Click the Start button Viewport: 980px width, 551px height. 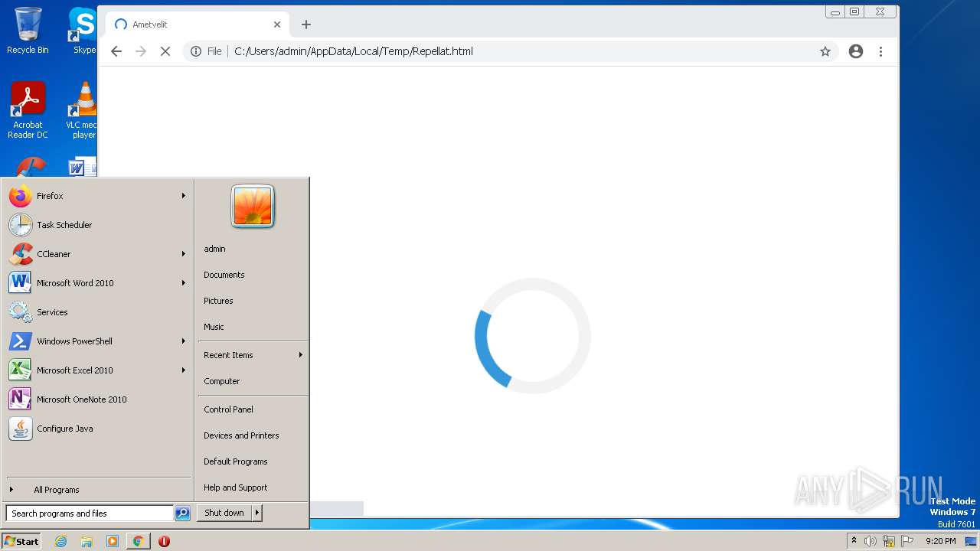click(21, 541)
